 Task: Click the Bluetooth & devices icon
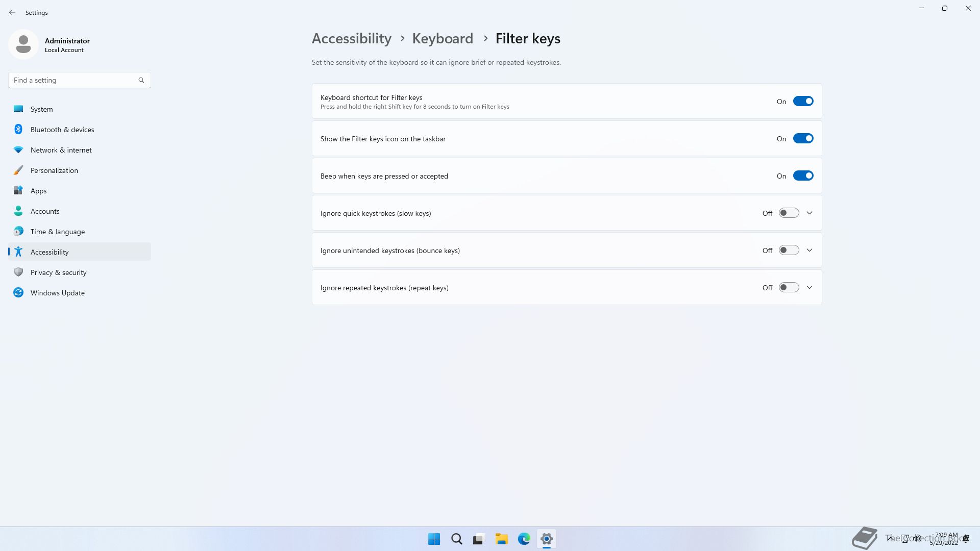click(x=18, y=129)
